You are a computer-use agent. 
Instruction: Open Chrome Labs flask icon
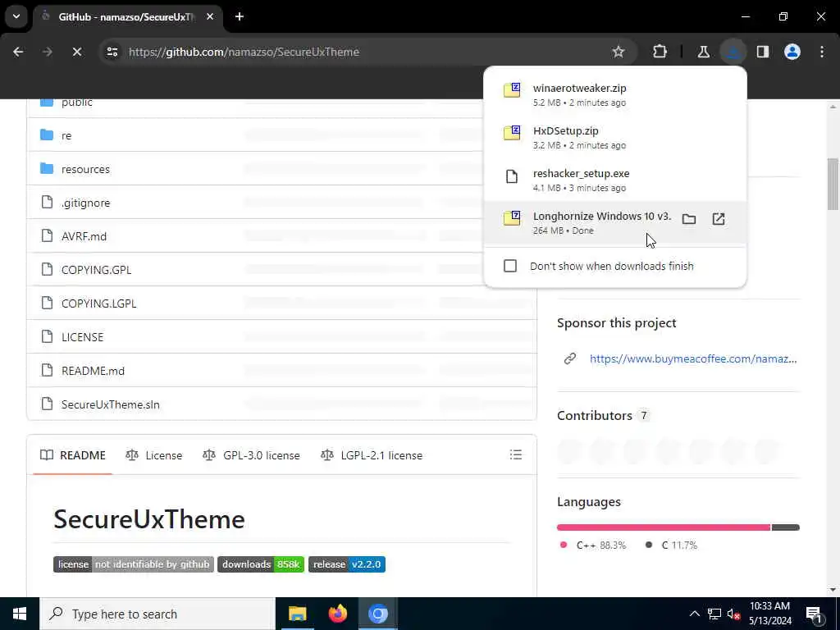point(703,52)
